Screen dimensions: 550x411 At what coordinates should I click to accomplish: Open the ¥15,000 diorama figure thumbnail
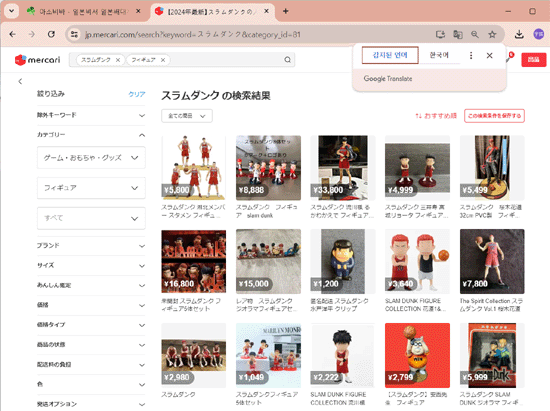[268, 262]
